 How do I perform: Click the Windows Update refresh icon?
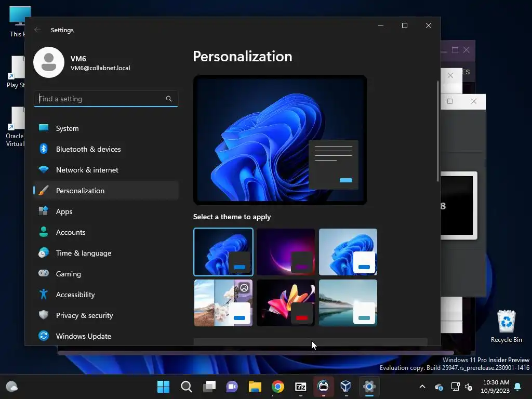point(44,336)
